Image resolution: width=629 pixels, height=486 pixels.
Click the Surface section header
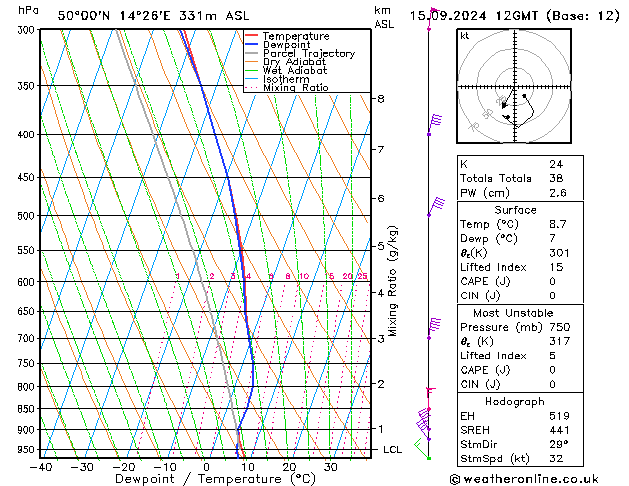pyautogui.click(x=515, y=211)
